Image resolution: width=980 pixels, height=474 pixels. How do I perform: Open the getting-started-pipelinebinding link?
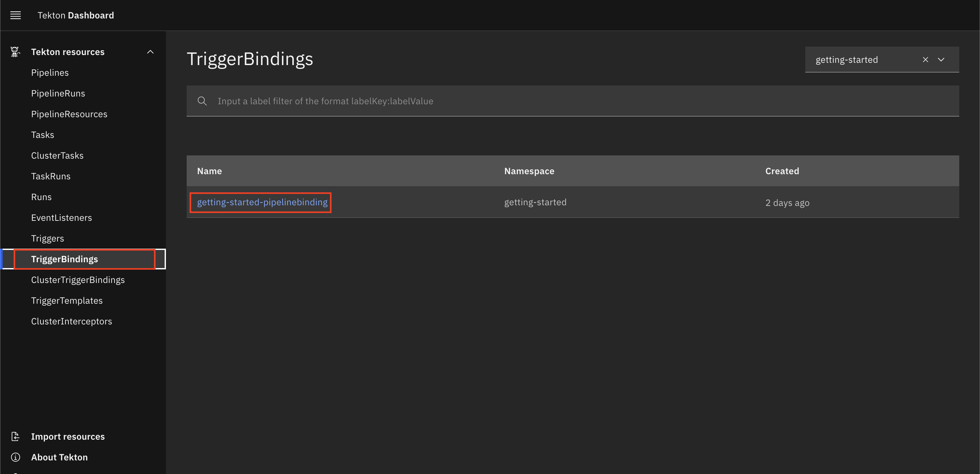coord(262,202)
